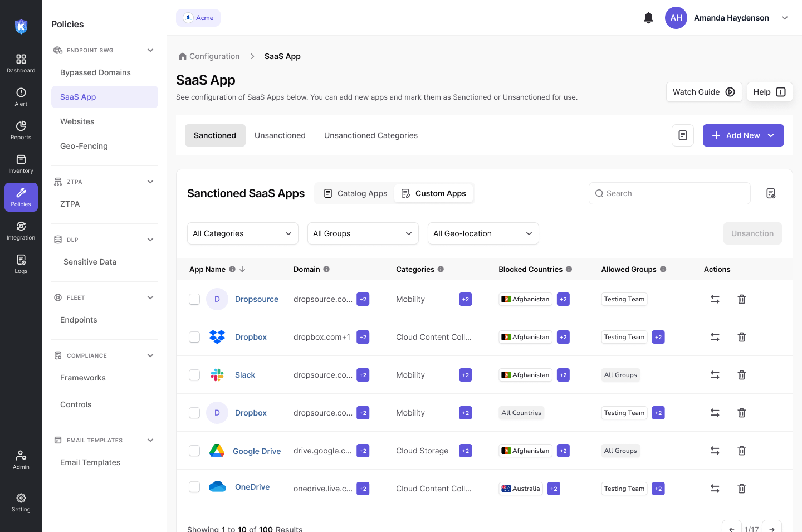Select the OneDrive row checkbox
Image resolution: width=802 pixels, height=532 pixels.
click(194, 487)
